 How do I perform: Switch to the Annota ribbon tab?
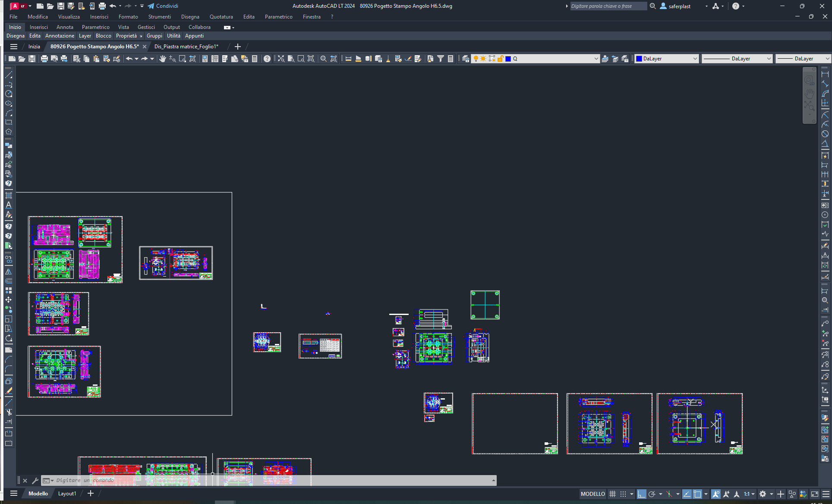pyautogui.click(x=65, y=27)
